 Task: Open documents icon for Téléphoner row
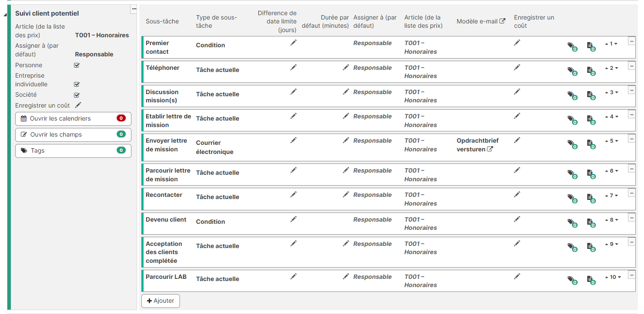(591, 71)
